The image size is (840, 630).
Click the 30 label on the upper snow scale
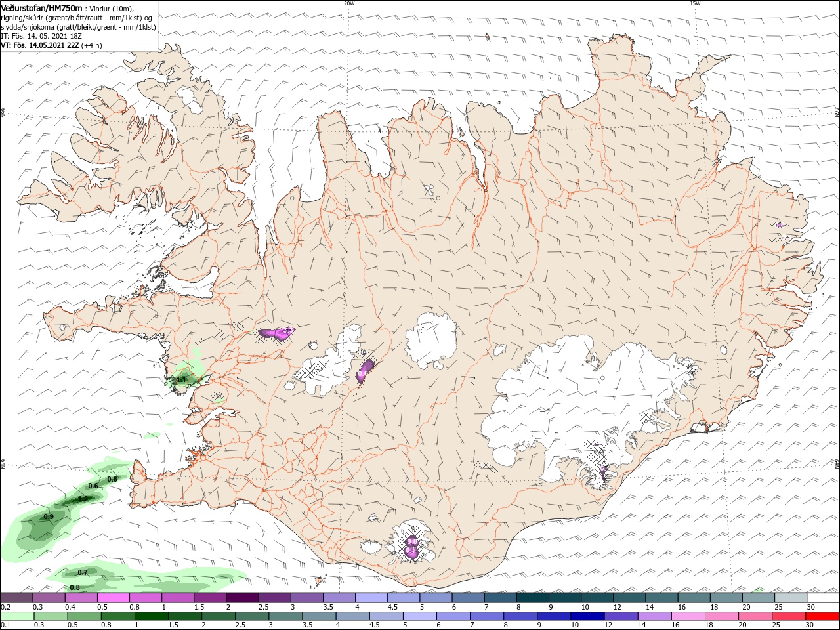tap(811, 607)
